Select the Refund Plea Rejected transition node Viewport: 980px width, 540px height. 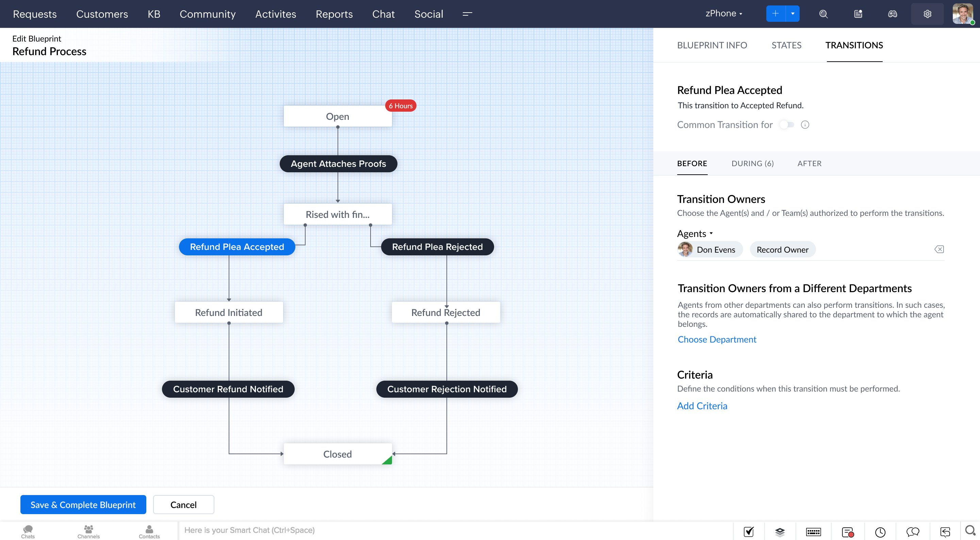[x=437, y=247]
